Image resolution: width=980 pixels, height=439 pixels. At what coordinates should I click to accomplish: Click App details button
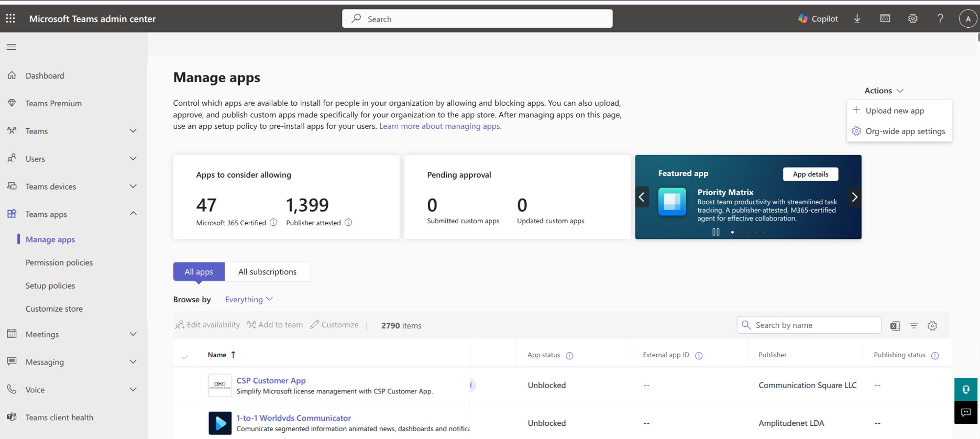coord(810,174)
